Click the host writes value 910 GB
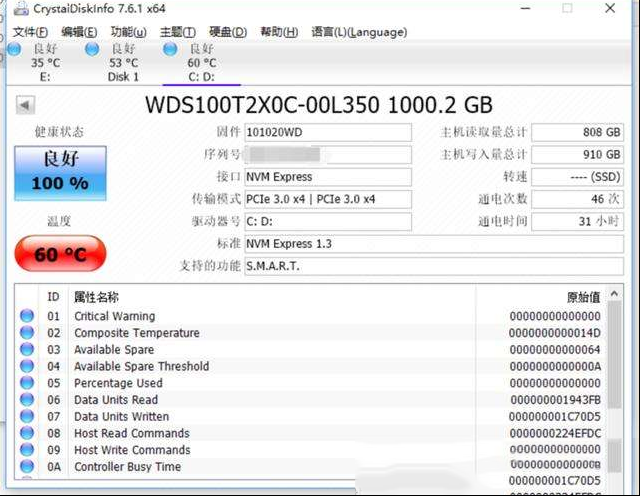The height and width of the screenshot is (496, 640). tap(578, 155)
